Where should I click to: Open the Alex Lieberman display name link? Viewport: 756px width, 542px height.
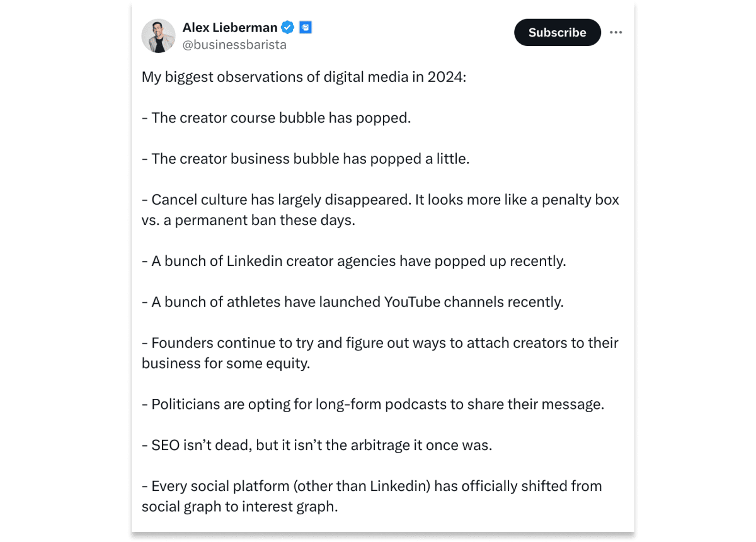point(229,28)
